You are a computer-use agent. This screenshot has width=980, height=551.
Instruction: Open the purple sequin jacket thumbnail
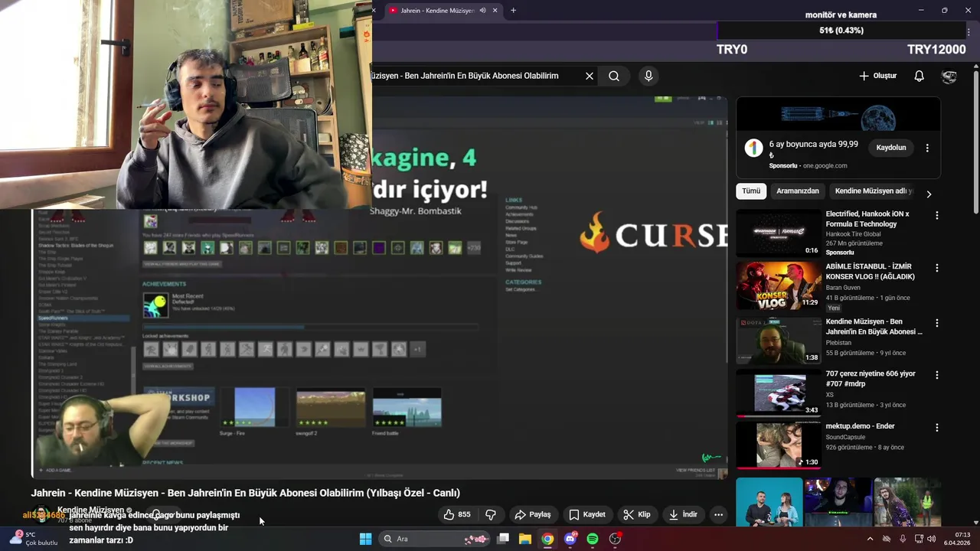click(x=907, y=502)
